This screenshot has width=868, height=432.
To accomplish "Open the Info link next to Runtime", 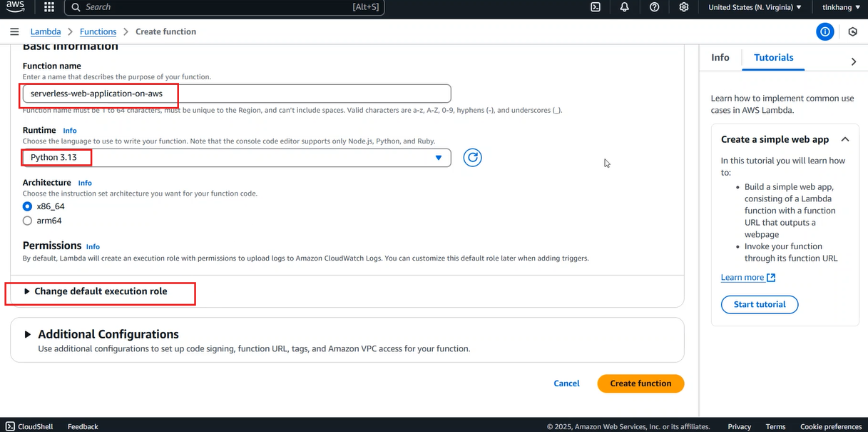I will pos(70,131).
